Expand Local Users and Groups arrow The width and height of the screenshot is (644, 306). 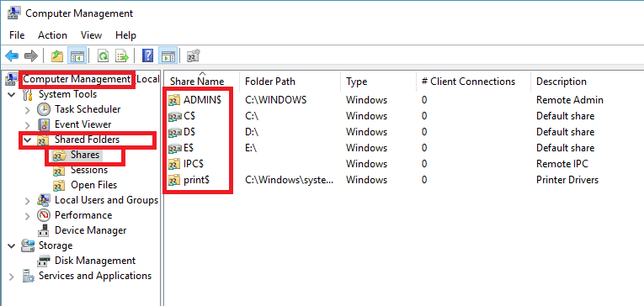(x=28, y=201)
